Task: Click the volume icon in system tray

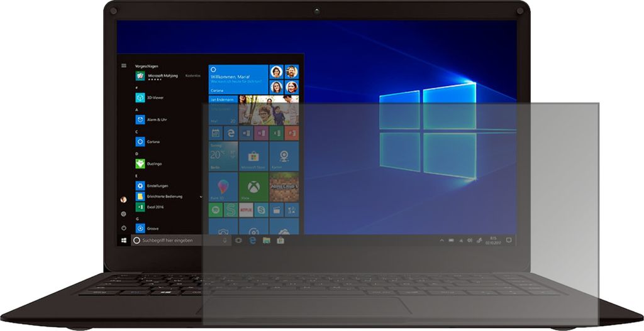Action: pos(469,240)
